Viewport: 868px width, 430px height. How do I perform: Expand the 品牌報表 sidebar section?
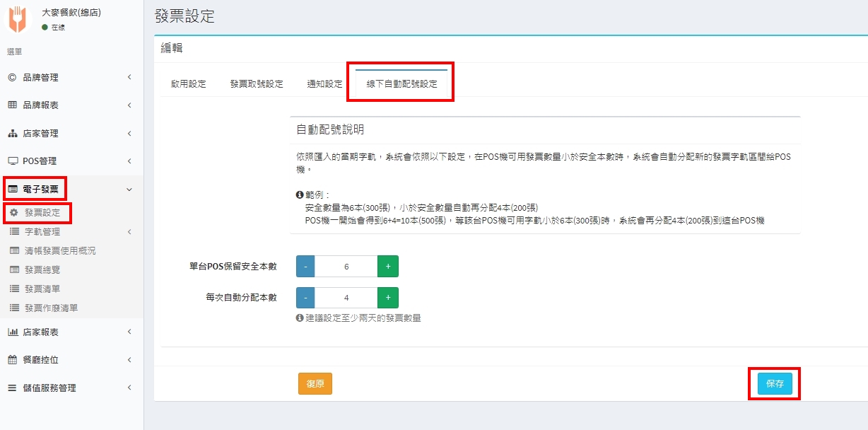click(x=40, y=105)
